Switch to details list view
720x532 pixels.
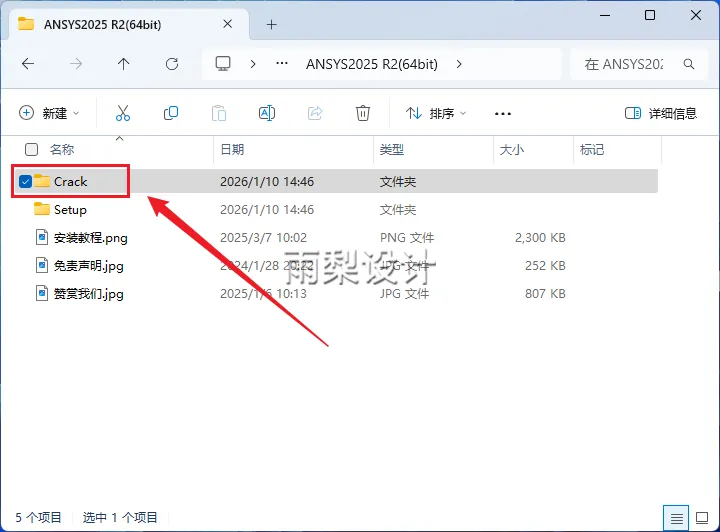pos(676,518)
